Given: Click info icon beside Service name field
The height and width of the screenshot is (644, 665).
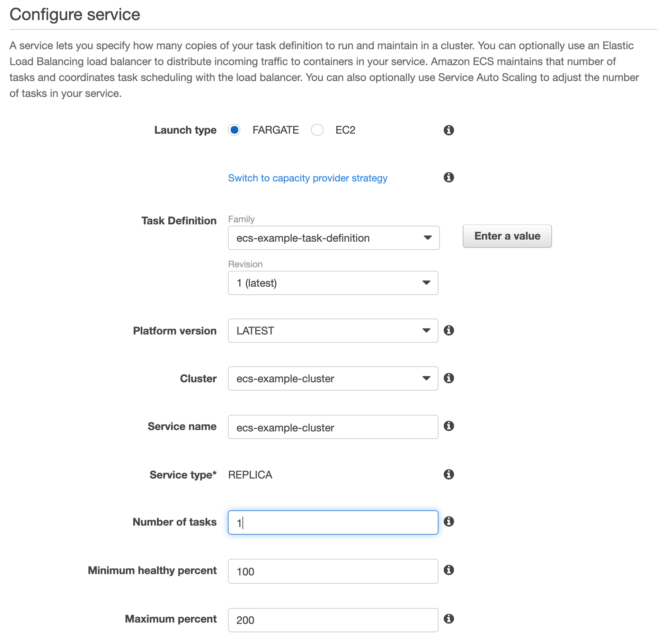Looking at the screenshot, I should 449,426.
